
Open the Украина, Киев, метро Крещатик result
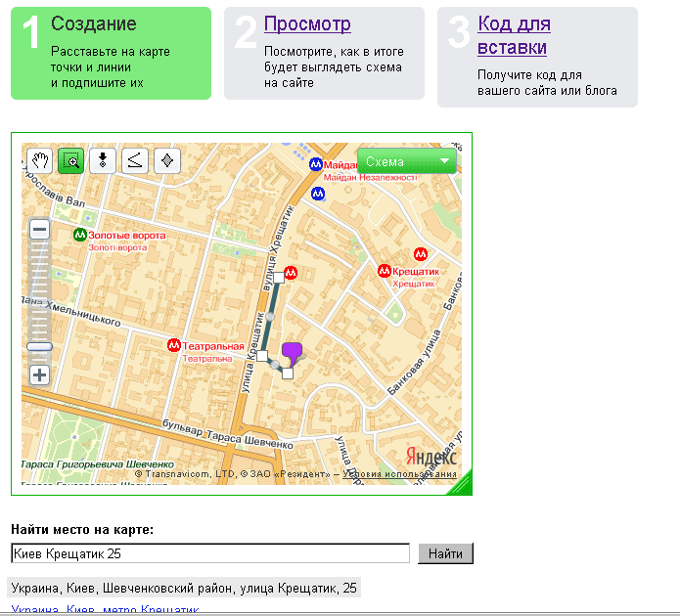click(105, 608)
